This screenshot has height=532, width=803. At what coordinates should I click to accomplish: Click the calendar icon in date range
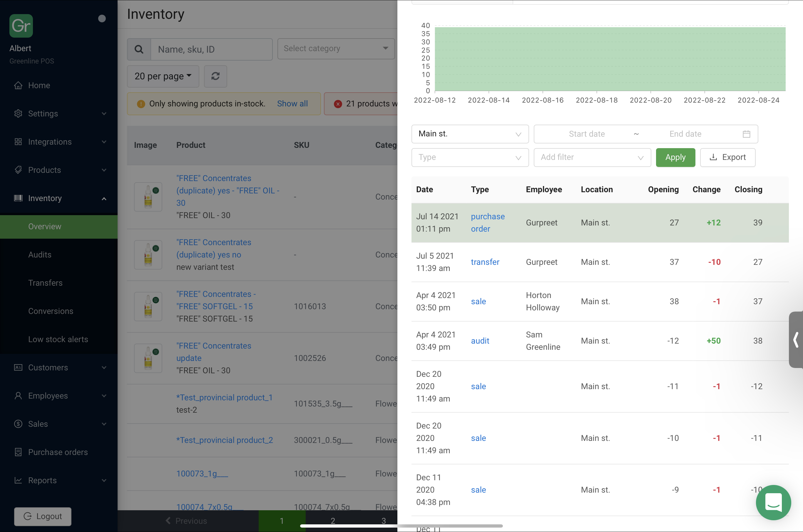pyautogui.click(x=746, y=134)
